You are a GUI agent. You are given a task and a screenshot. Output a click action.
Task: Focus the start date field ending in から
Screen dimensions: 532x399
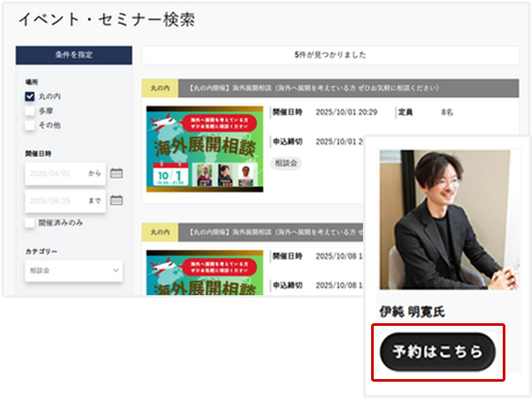[x=65, y=174]
